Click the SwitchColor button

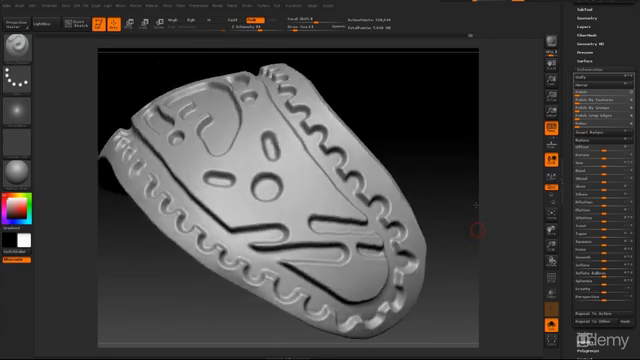coord(17,252)
